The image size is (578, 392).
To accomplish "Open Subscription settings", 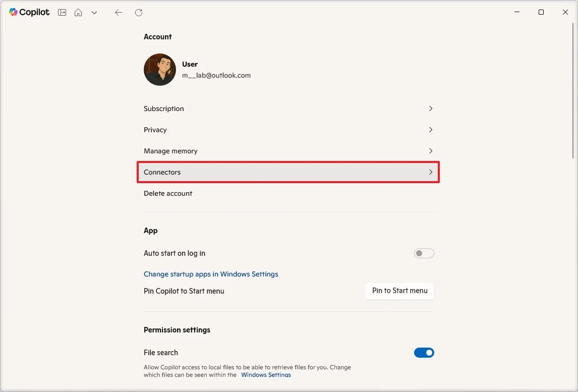I will coord(163,108).
